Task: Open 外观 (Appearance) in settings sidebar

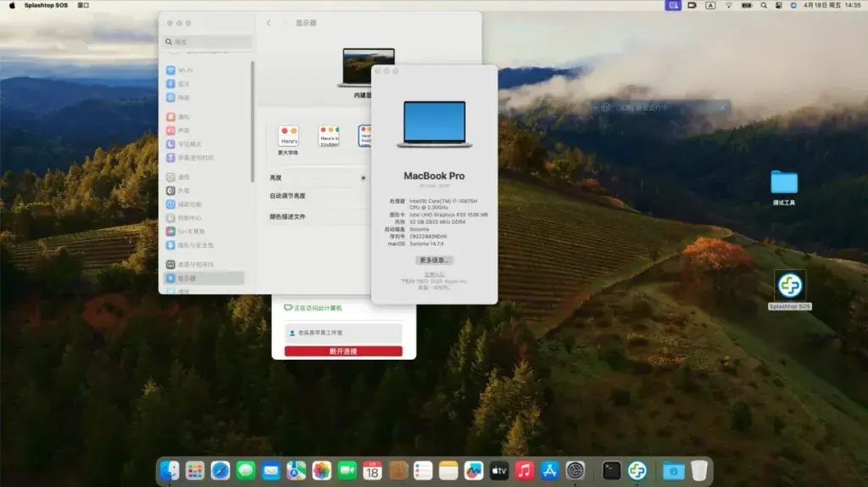Action: click(178, 191)
